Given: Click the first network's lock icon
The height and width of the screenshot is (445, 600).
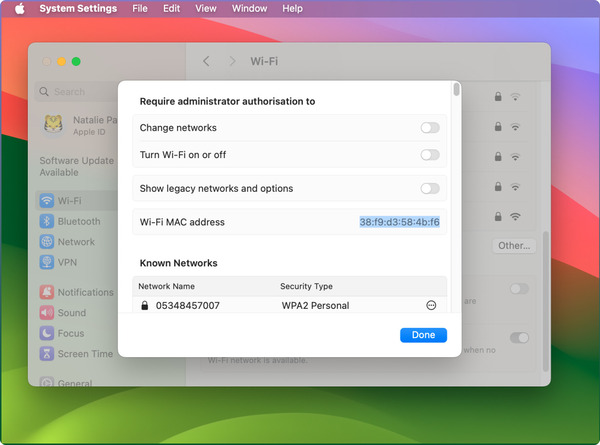Looking at the screenshot, I should (x=498, y=96).
